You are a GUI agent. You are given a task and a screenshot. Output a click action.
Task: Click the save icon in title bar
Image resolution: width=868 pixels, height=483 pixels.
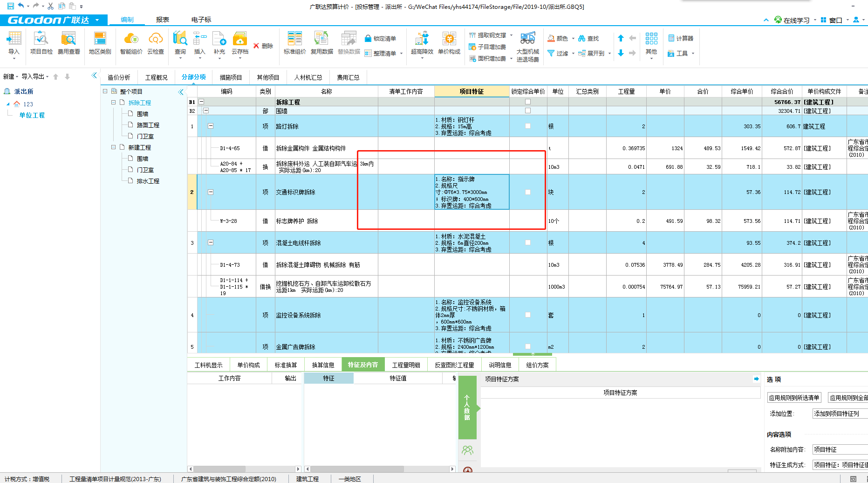(10, 6)
